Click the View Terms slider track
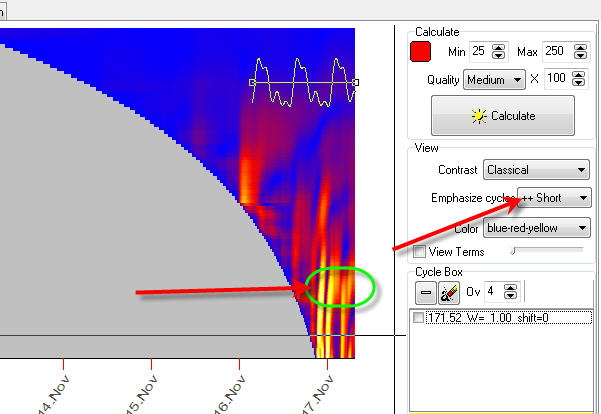Image resolution: width=601 pixels, height=414 pixels. tap(546, 251)
